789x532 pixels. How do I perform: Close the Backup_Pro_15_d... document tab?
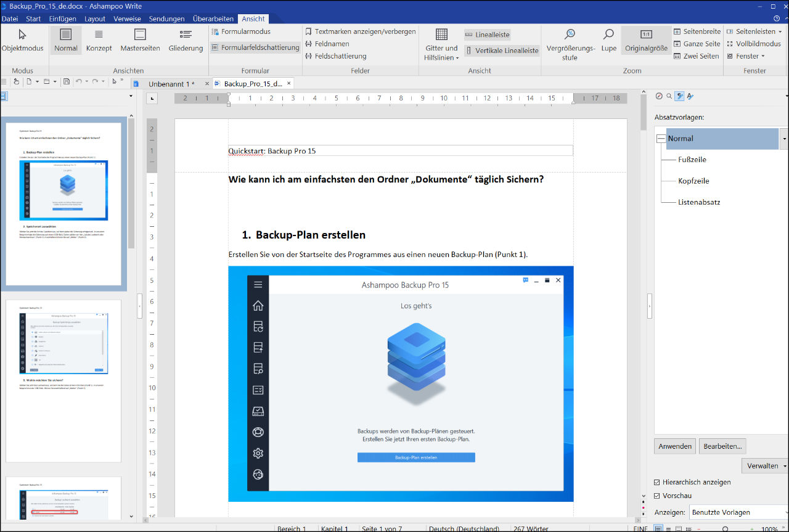click(288, 84)
